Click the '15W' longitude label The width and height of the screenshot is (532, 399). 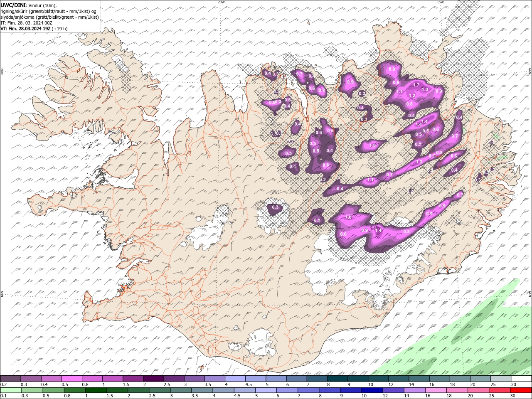click(x=440, y=2)
